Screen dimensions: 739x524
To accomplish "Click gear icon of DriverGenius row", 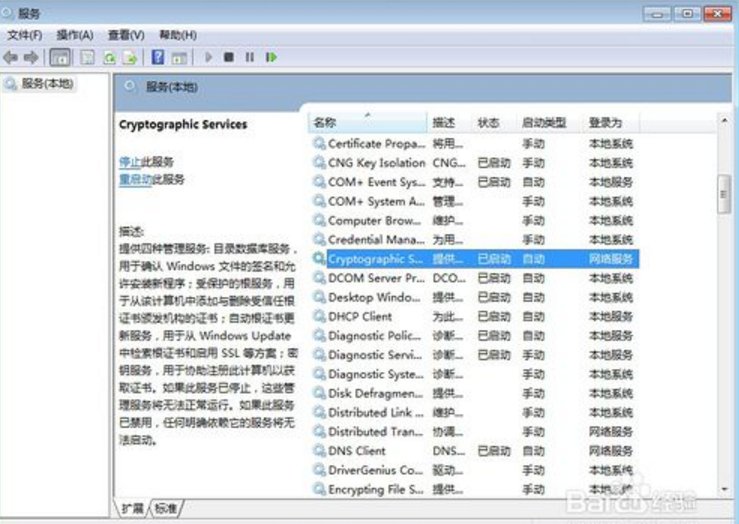I will click(320, 470).
